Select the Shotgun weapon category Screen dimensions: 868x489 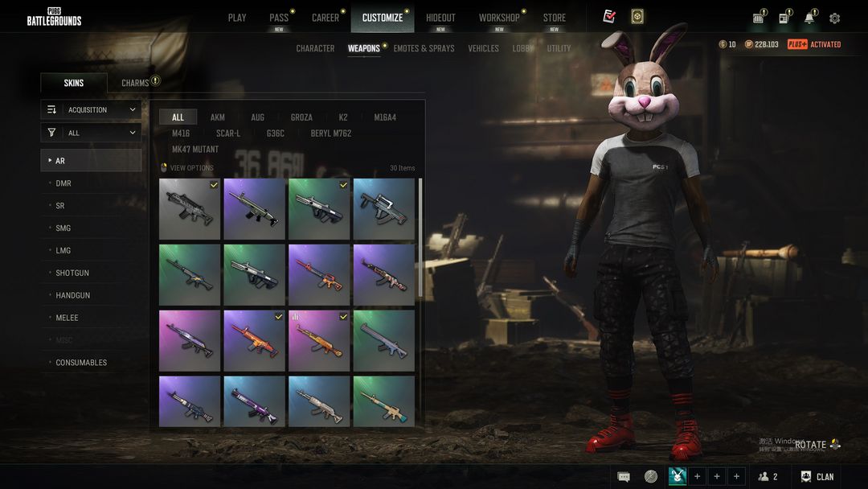92,273
